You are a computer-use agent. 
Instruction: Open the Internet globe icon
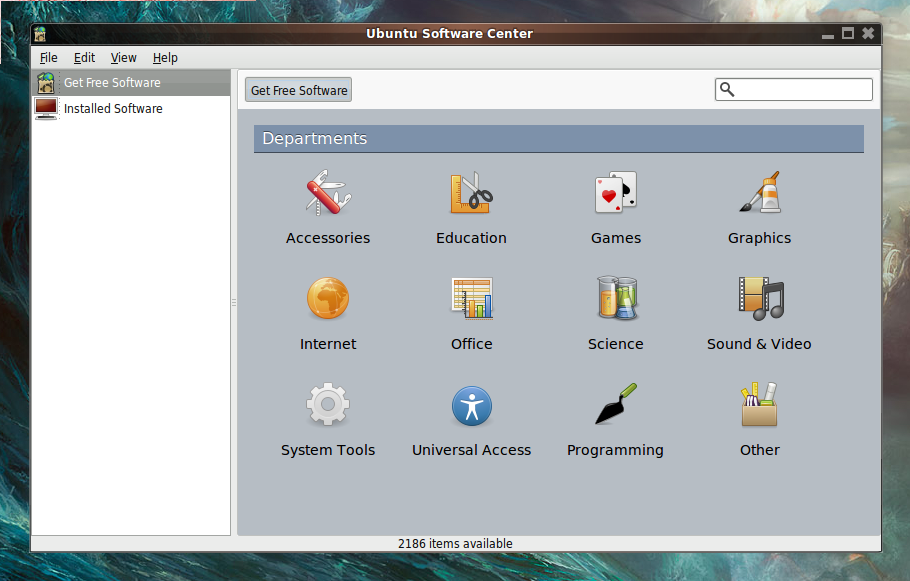(x=328, y=298)
